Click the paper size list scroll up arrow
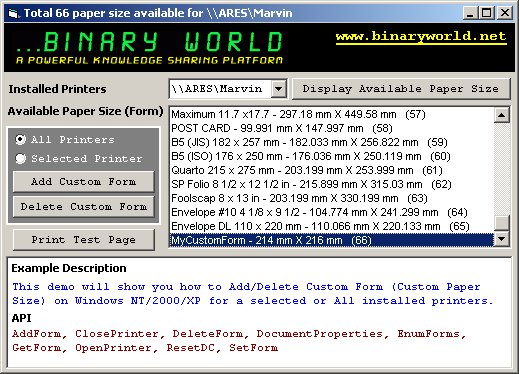 click(501, 115)
